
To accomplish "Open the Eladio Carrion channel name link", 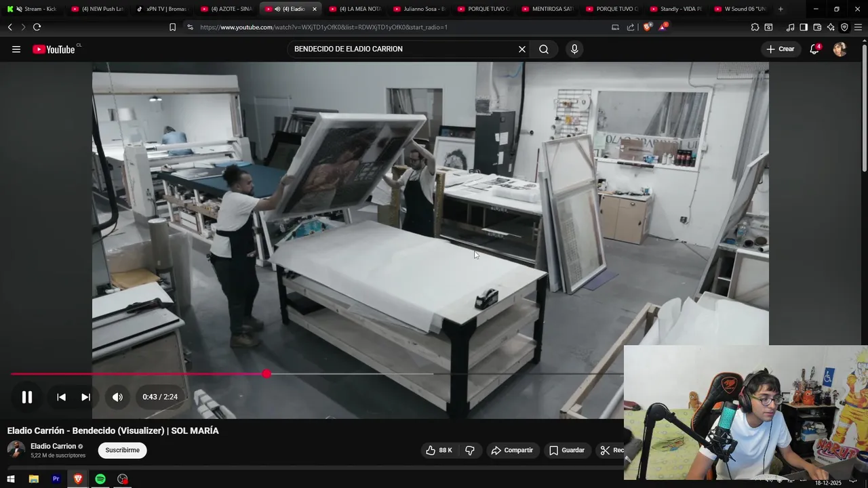I will pyautogui.click(x=53, y=446).
